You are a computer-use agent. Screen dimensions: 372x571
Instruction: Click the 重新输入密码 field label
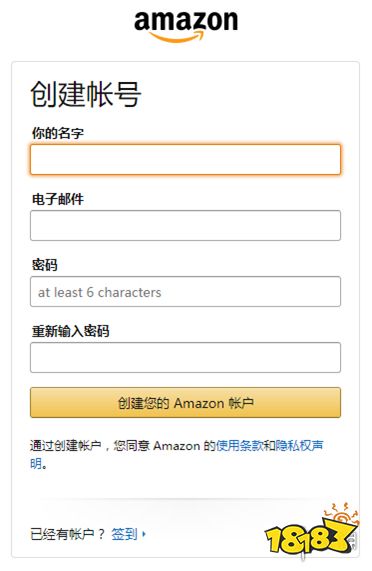pyautogui.click(x=70, y=331)
